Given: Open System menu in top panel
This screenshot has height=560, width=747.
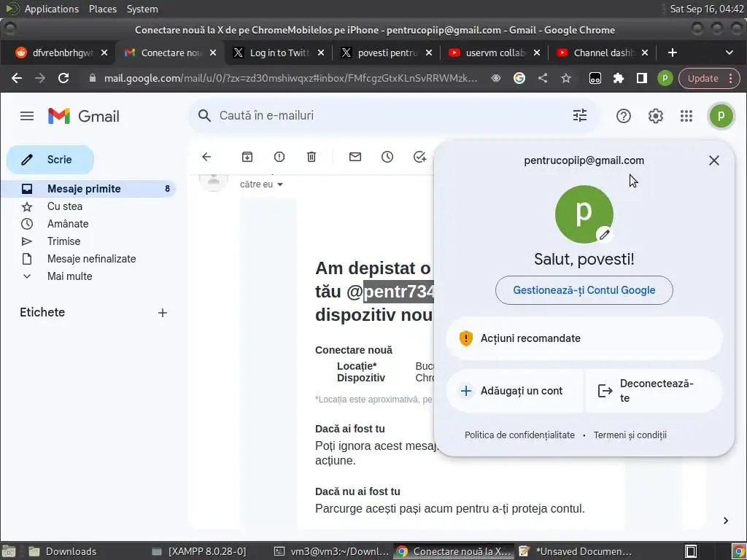Looking at the screenshot, I should tap(142, 9).
